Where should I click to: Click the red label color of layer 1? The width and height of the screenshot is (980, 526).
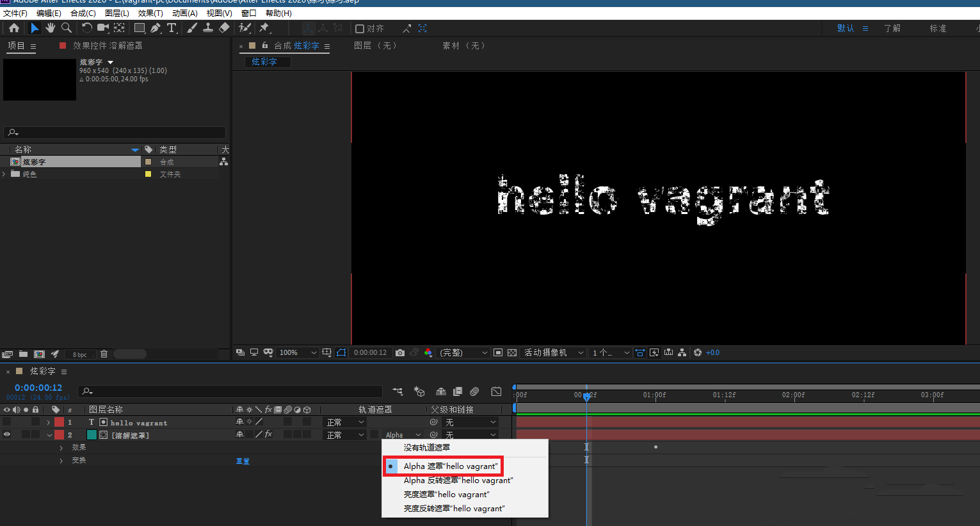(x=60, y=422)
